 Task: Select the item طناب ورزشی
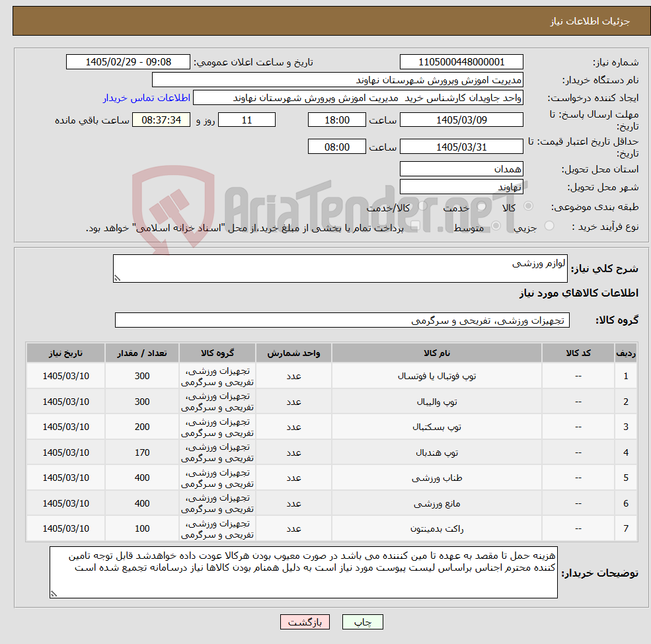coord(436,478)
